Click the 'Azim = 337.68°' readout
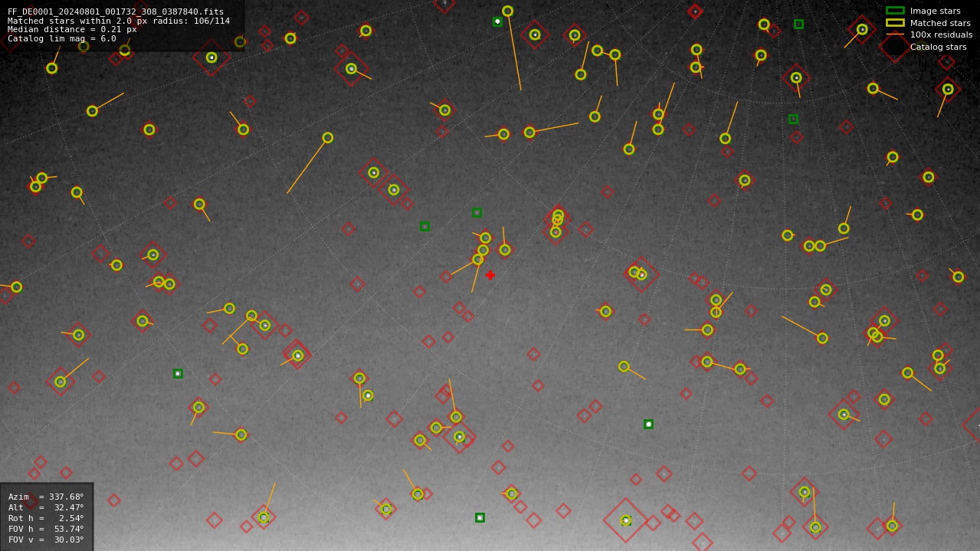The image size is (980, 551). (x=46, y=497)
